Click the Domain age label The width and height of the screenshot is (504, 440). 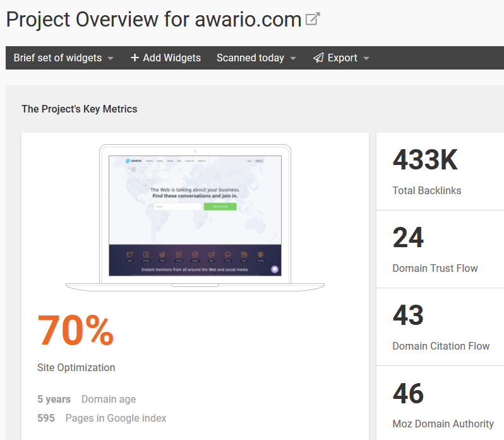(x=109, y=399)
